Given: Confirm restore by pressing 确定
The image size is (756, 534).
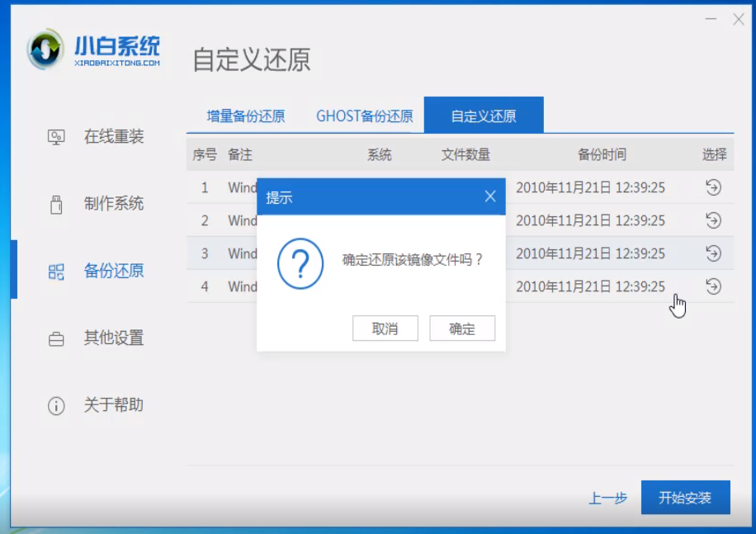Looking at the screenshot, I should point(462,328).
